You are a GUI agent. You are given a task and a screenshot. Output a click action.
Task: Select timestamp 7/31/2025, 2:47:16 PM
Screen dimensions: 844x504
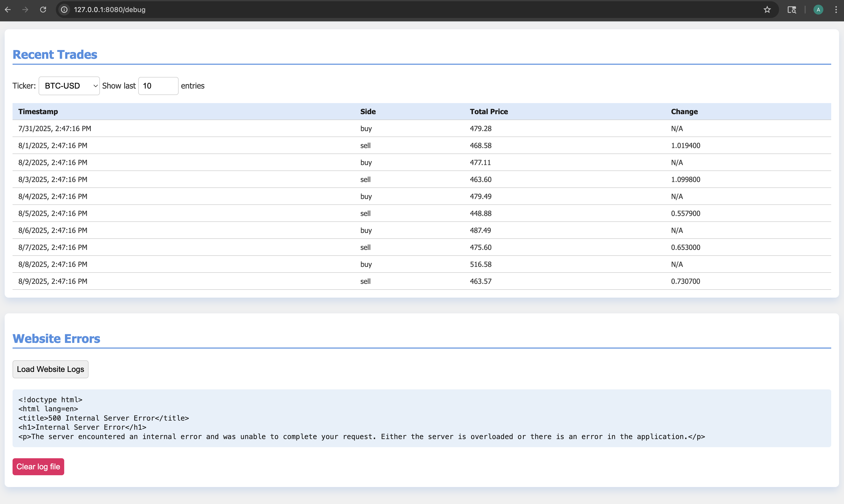click(55, 128)
